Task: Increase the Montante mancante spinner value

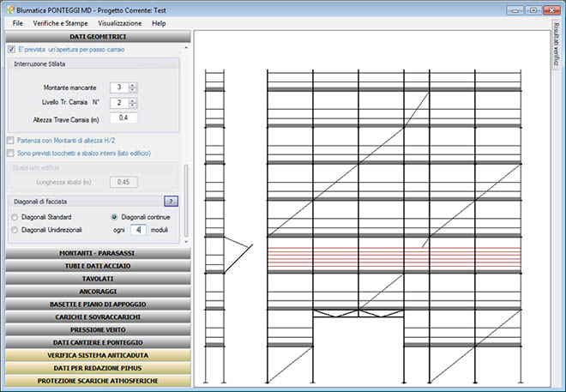Action: tap(133, 85)
